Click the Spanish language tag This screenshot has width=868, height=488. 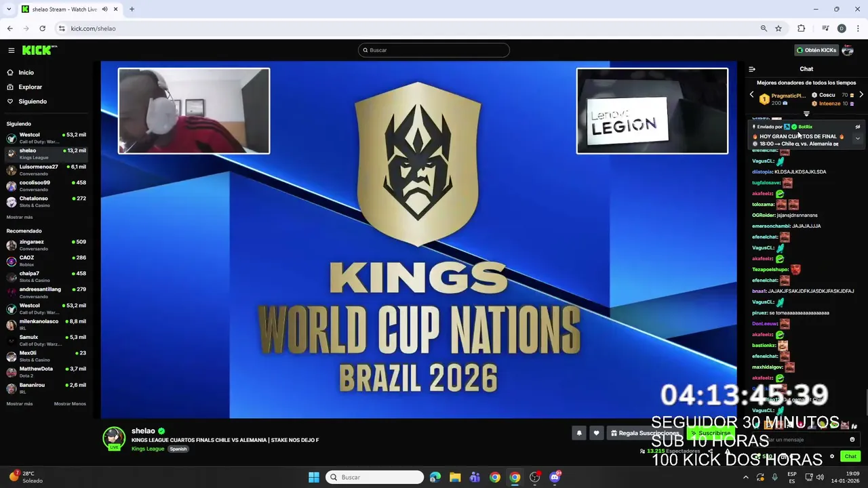178,449
